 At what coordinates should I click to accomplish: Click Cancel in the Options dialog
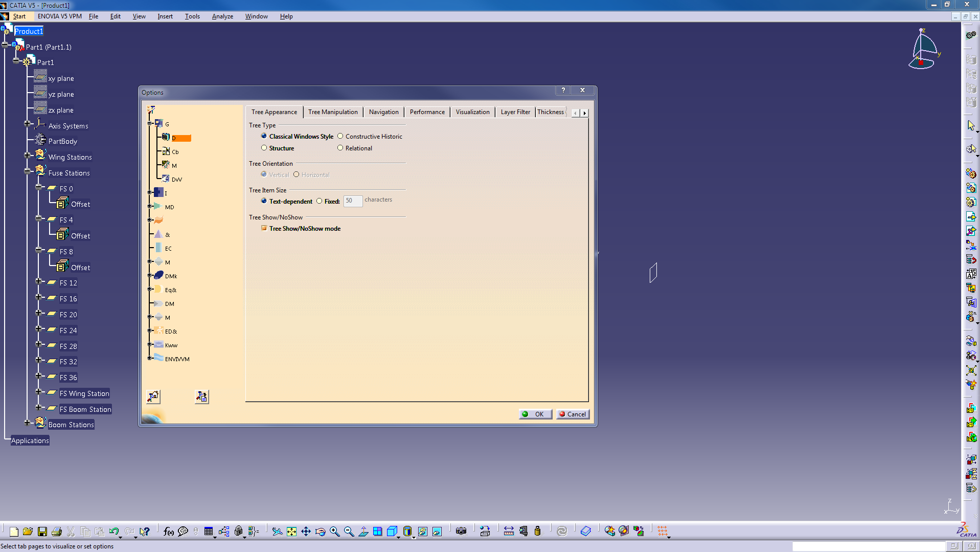click(573, 414)
